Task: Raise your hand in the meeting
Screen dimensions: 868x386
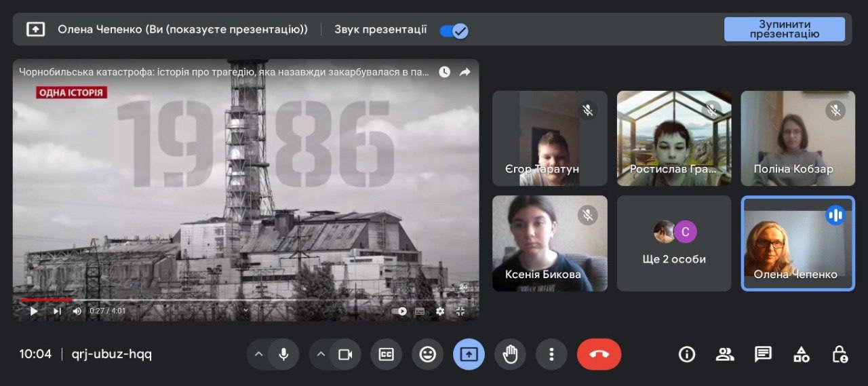Action: (510, 354)
